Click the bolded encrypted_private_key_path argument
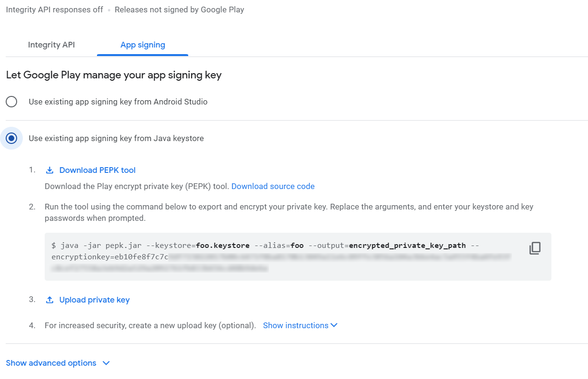588x379 pixels. (x=406, y=245)
